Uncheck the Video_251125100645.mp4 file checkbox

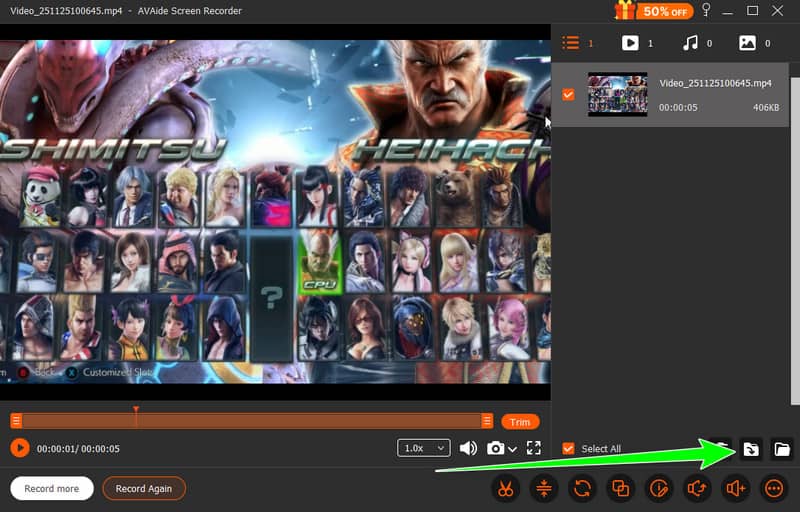coord(568,95)
